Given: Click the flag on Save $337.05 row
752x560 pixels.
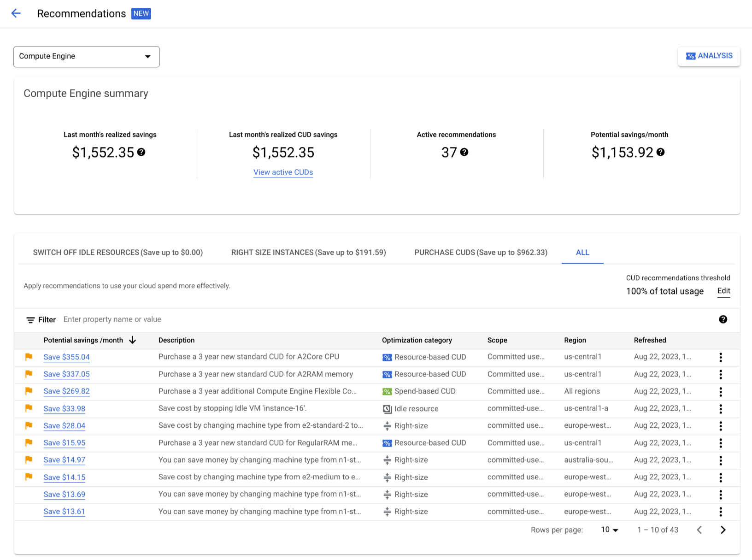Looking at the screenshot, I should [x=29, y=374].
